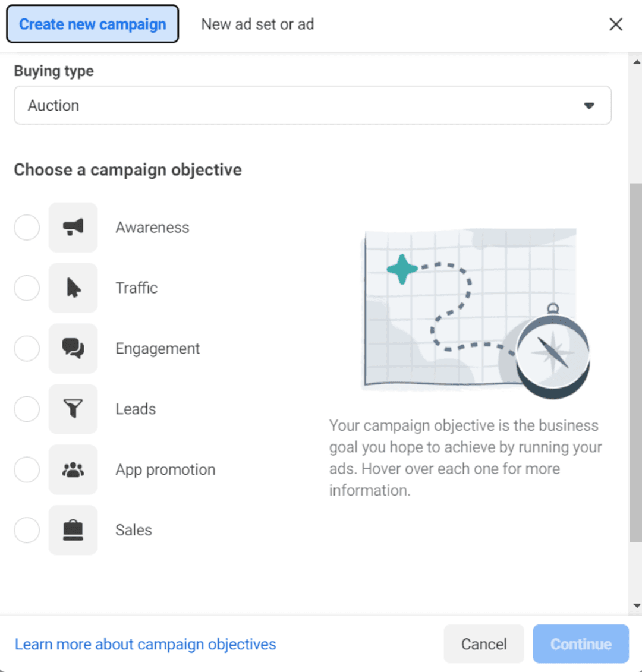
Task: Choose the Traffic objective radio button
Action: 27,288
